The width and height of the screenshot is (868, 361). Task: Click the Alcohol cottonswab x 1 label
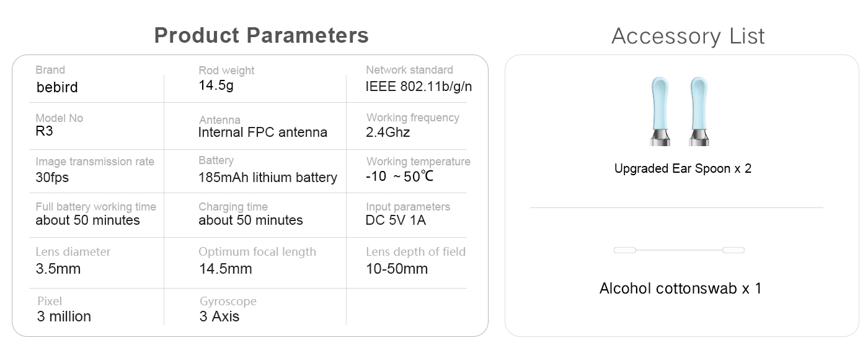point(680,288)
